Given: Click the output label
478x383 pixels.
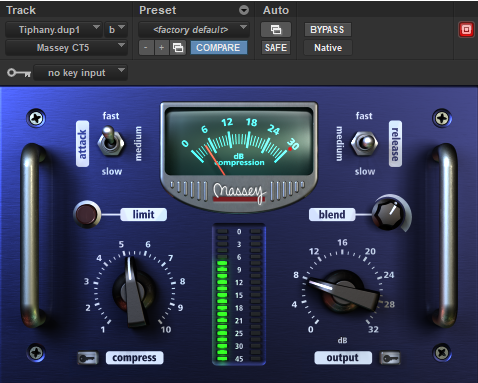Looking at the screenshot, I should pyautogui.click(x=343, y=358).
